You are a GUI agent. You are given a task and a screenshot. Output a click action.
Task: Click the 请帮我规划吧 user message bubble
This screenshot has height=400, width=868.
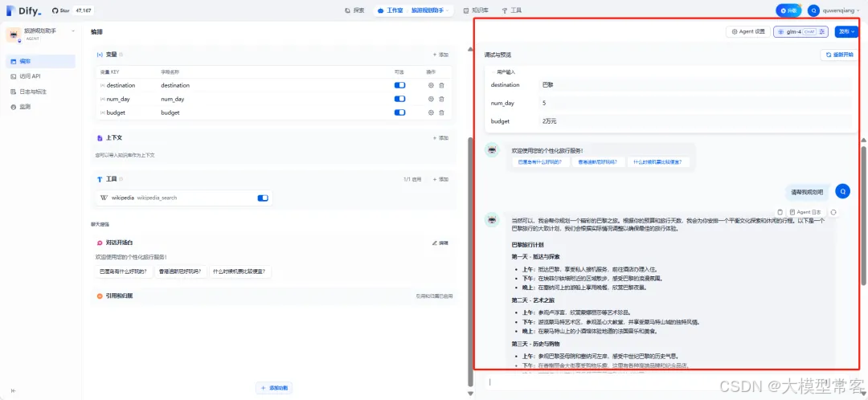(807, 192)
